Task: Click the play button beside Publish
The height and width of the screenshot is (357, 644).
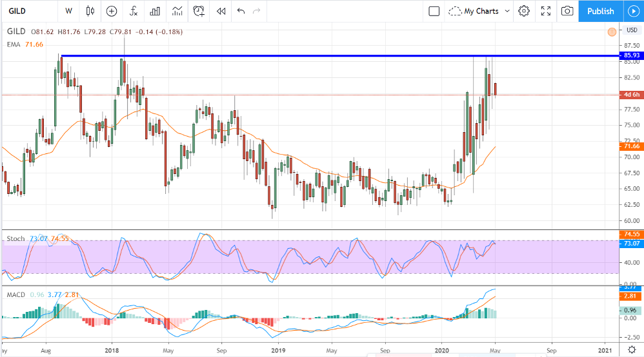Action: tap(632, 11)
